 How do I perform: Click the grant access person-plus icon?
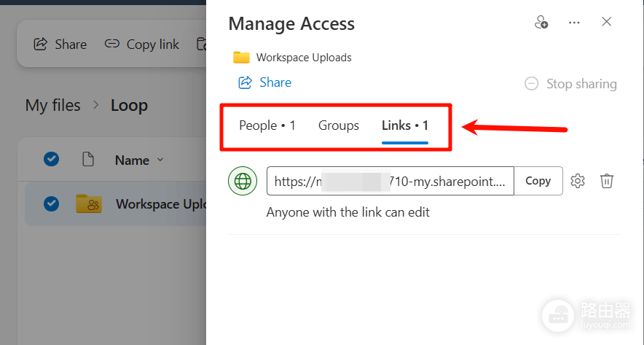tap(541, 22)
